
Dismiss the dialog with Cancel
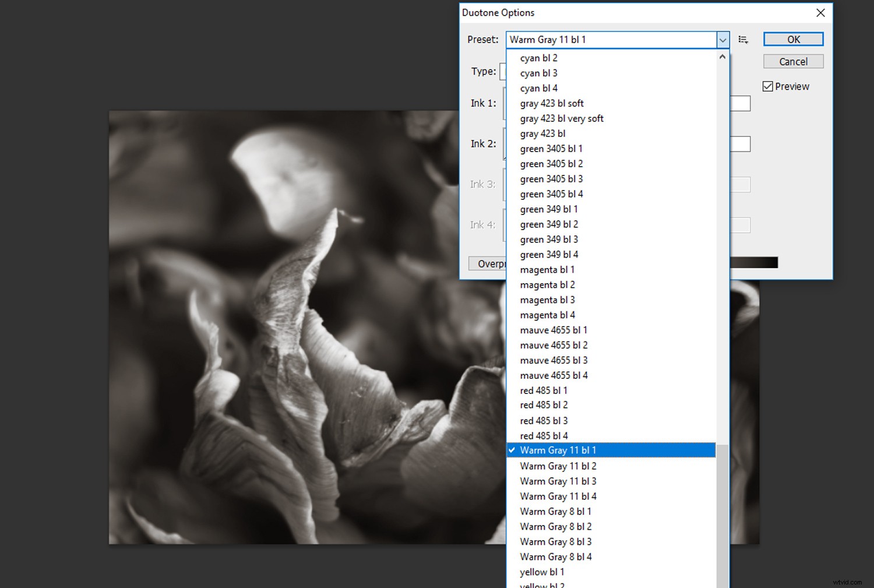(x=793, y=61)
